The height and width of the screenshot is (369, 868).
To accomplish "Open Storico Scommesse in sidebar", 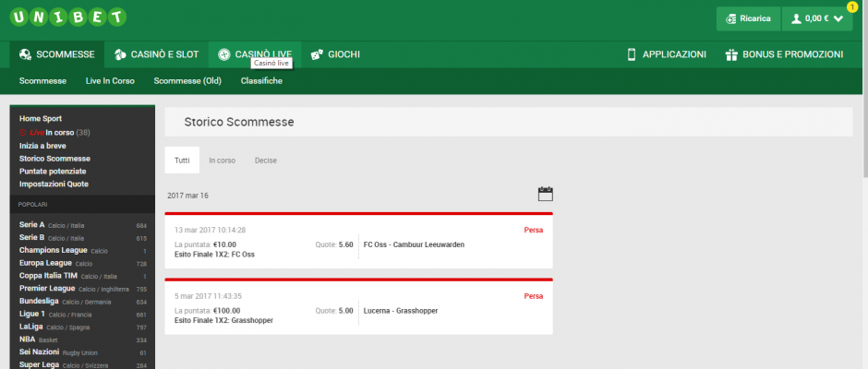I will pos(54,159).
